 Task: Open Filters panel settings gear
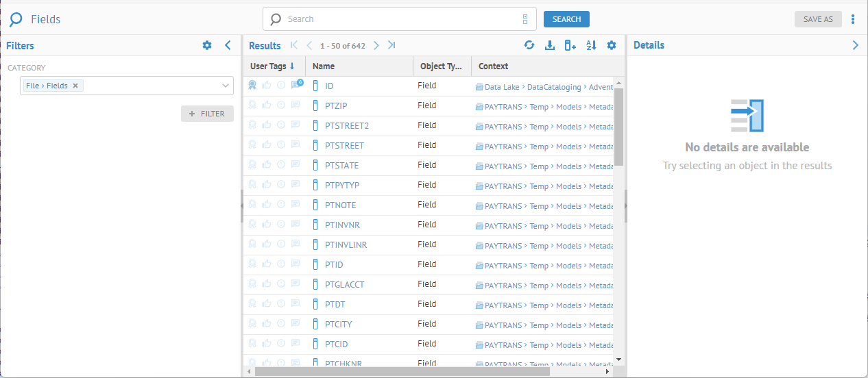click(207, 45)
